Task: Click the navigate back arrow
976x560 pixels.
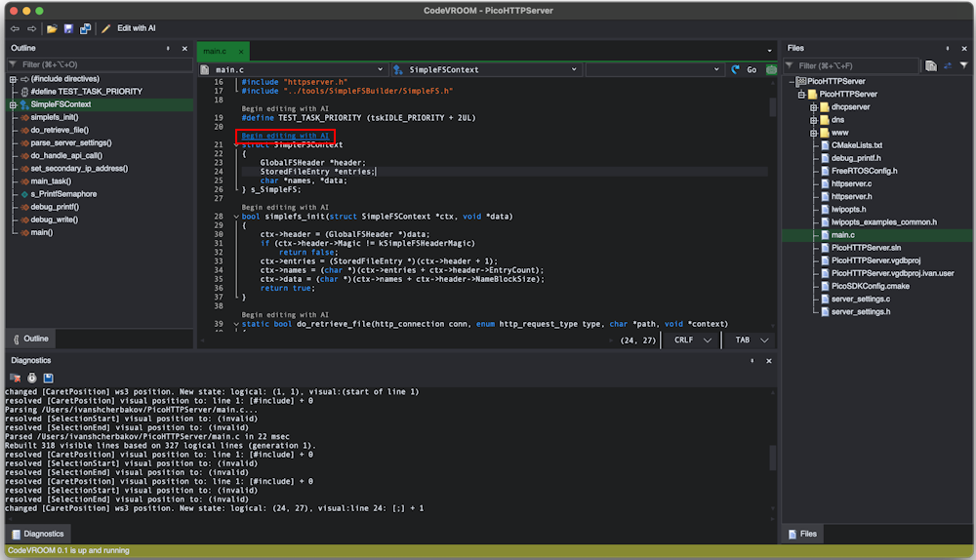Action: 15,28
